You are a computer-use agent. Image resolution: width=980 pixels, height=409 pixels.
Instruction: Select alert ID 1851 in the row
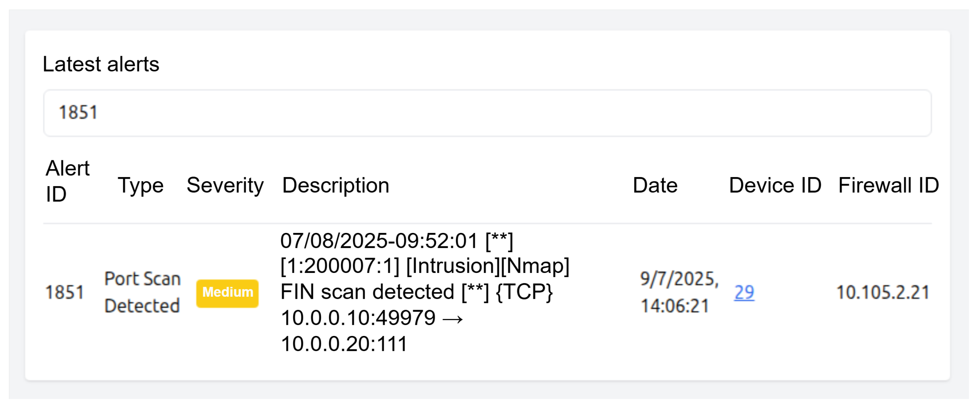point(65,292)
